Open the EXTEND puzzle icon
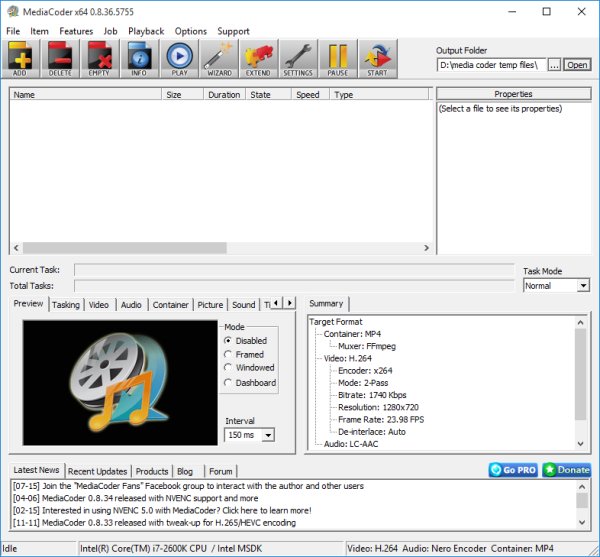 tap(258, 59)
